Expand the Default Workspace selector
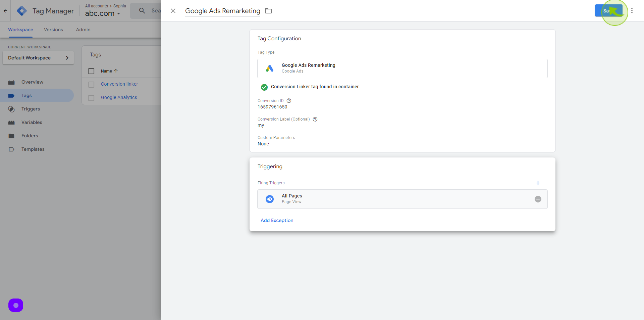The width and height of the screenshot is (644, 320). point(38,58)
